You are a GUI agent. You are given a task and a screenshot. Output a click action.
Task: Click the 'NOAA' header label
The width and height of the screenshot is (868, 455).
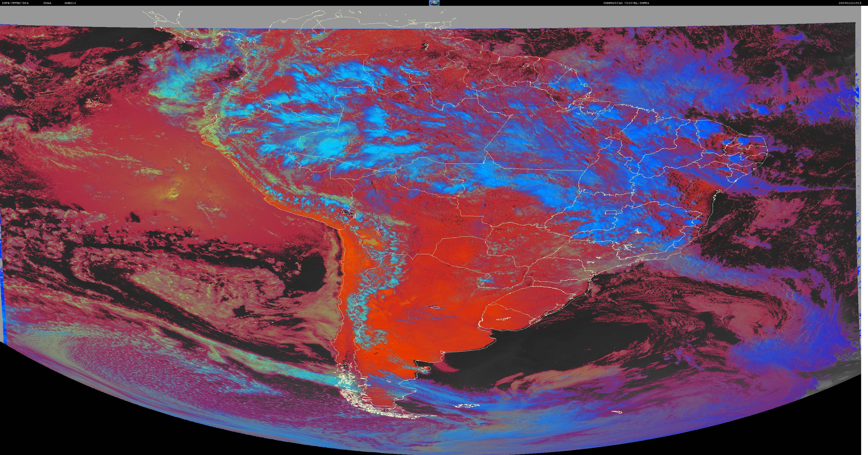click(48, 3)
